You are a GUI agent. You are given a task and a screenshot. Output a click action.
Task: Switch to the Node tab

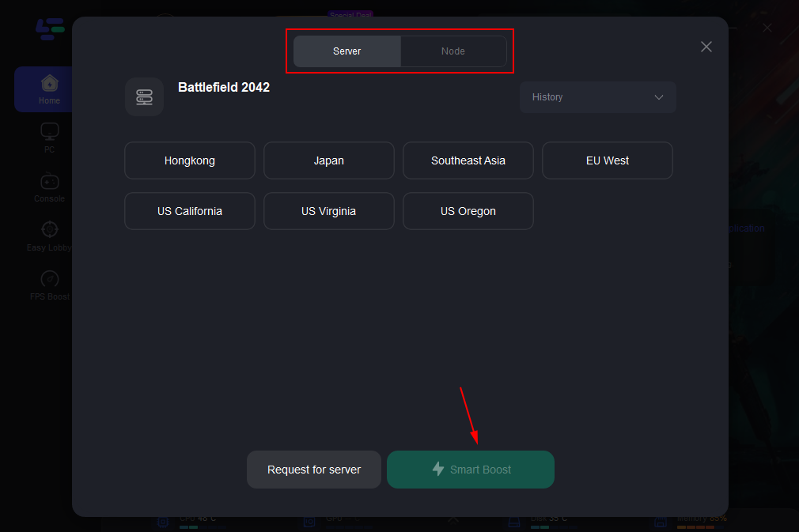pyautogui.click(x=453, y=51)
